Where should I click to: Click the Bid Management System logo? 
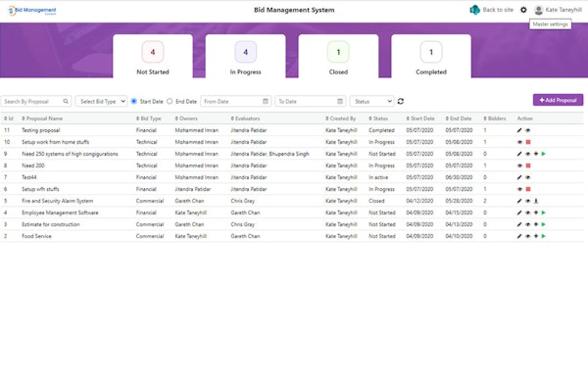click(32, 11)
